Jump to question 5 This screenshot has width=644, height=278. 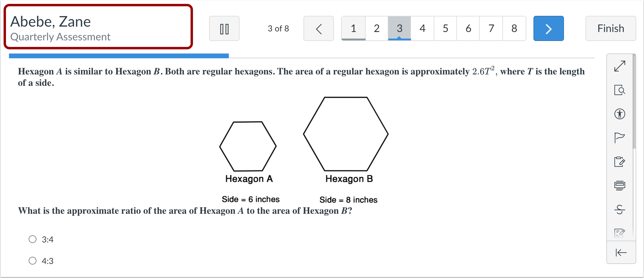pos(445,28)
